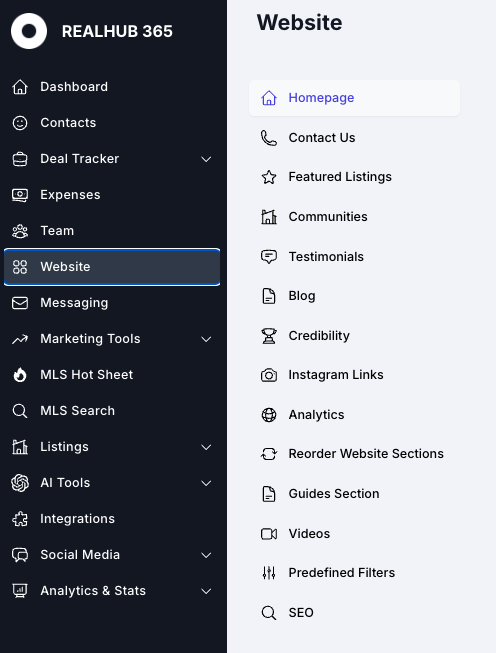This screenshot has width=496, height=653.
Task: Click the Credibility trophy icon
Action: tap(269, 336)
